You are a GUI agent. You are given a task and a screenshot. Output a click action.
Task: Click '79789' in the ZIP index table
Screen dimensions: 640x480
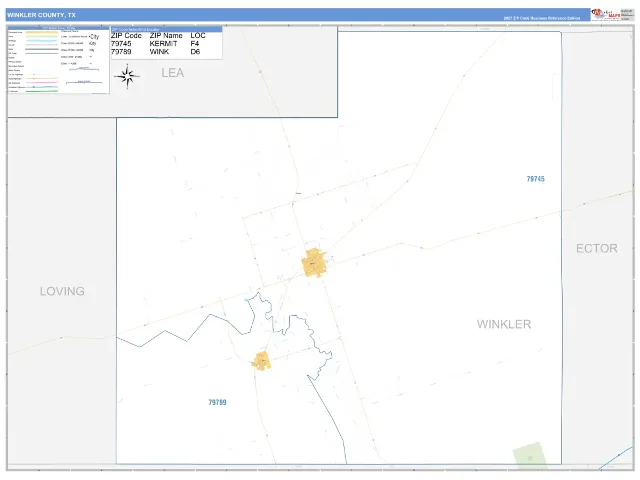(x=121, y=52)
